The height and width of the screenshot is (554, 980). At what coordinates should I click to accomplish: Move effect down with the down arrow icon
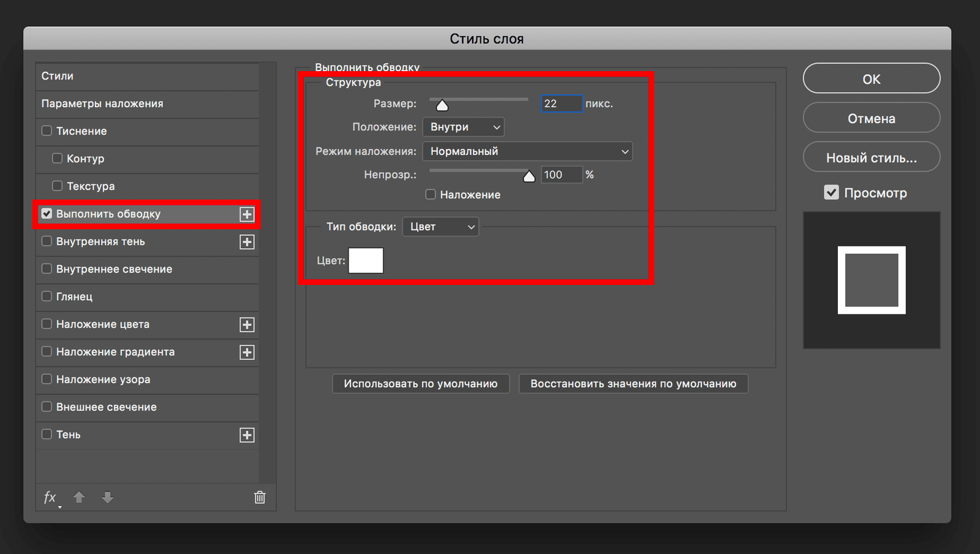click(108, 498)
